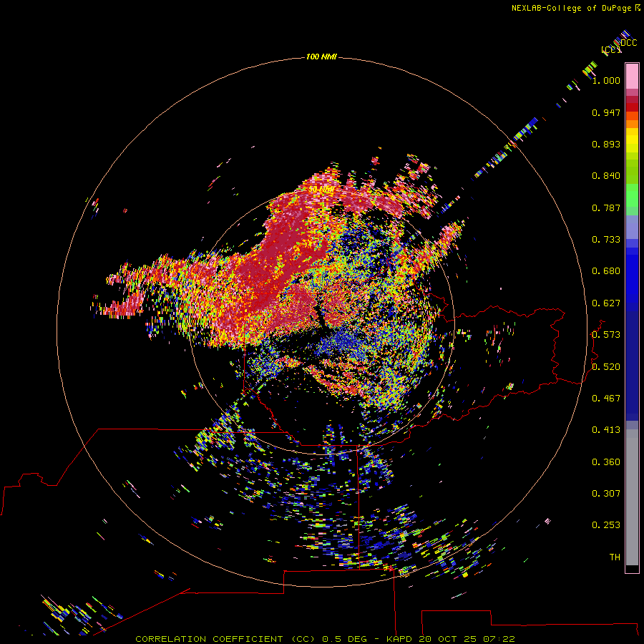644x644 pixels.
Task: Click the 0.947 scale value
Action: [606, 112]
